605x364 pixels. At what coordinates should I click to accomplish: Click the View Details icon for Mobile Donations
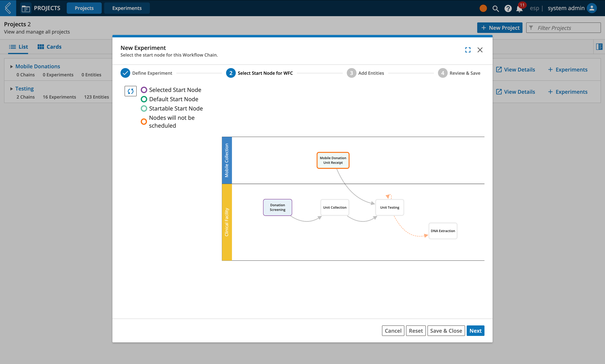tap(499, 69)
